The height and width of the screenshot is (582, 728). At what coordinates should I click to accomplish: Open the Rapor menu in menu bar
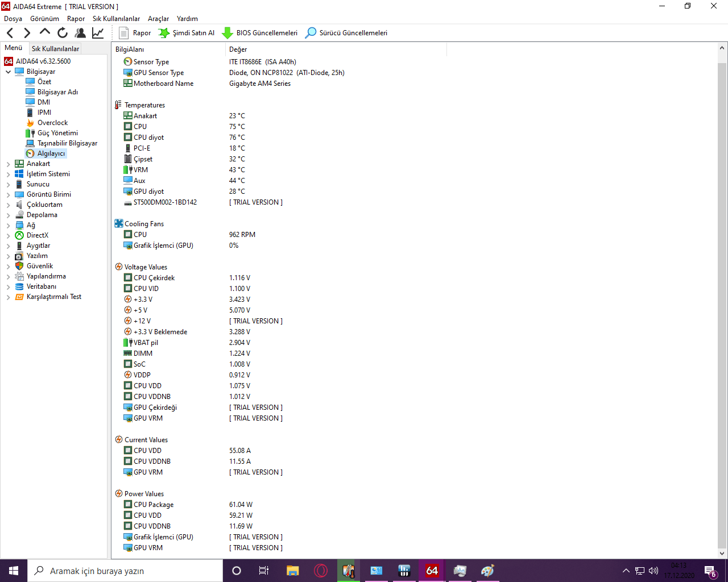76,19
